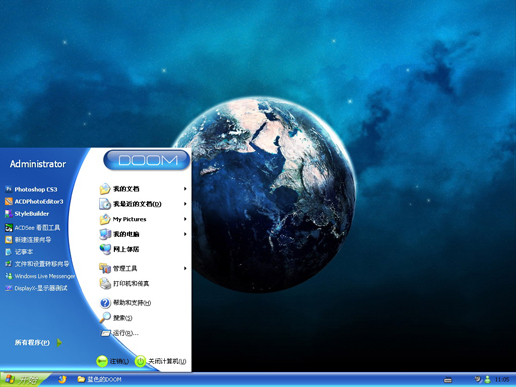
Task: Expand the administrative tools submenu arrow
Action: (x=185, y=268)
